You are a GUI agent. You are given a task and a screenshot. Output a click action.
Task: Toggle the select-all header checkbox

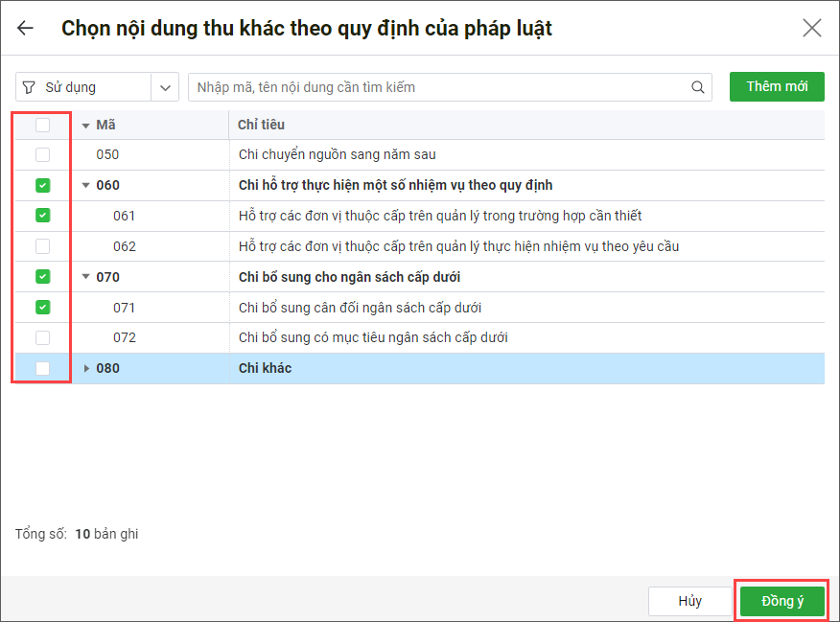coord(42,125)
